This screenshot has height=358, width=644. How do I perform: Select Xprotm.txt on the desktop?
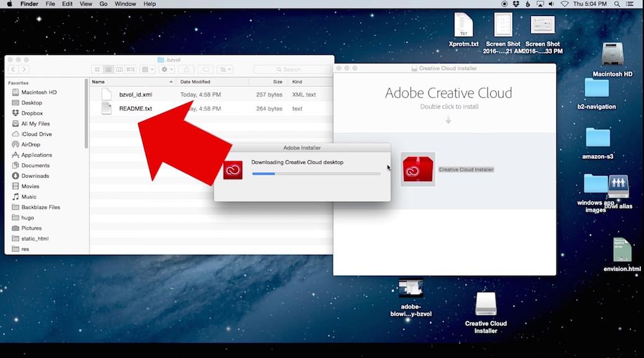(x=464, y=30)
